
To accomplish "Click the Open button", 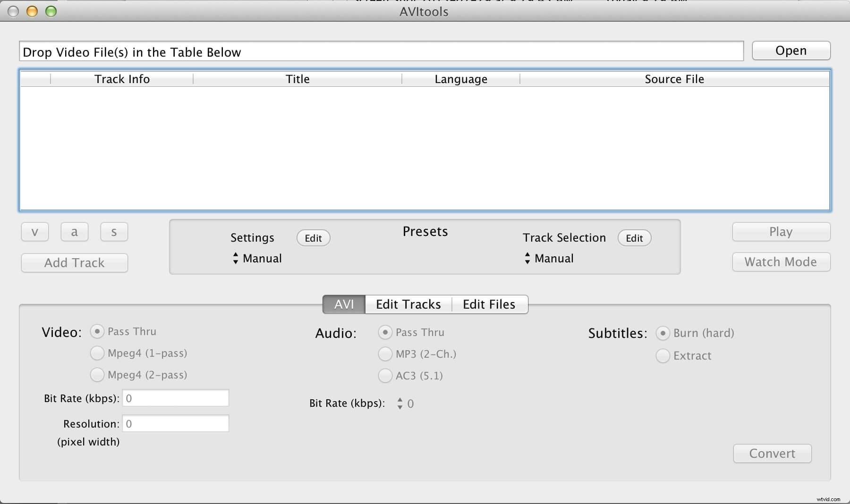I will [x=790, y=50].
